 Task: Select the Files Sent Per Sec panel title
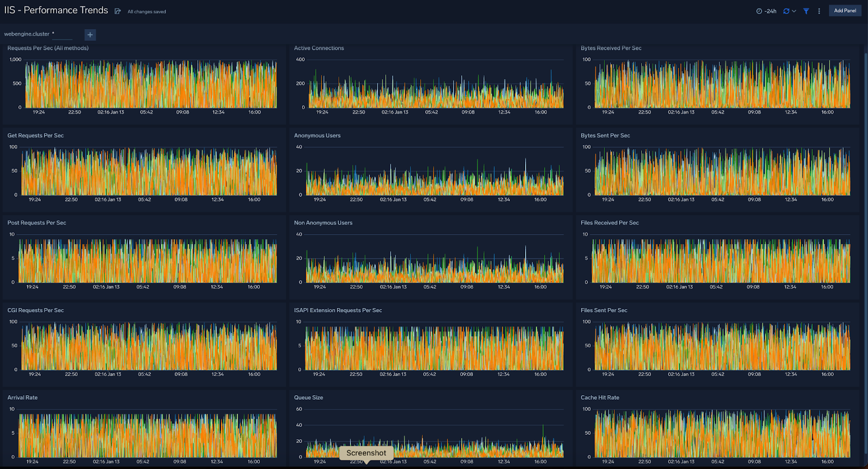[x=604, y=311]
